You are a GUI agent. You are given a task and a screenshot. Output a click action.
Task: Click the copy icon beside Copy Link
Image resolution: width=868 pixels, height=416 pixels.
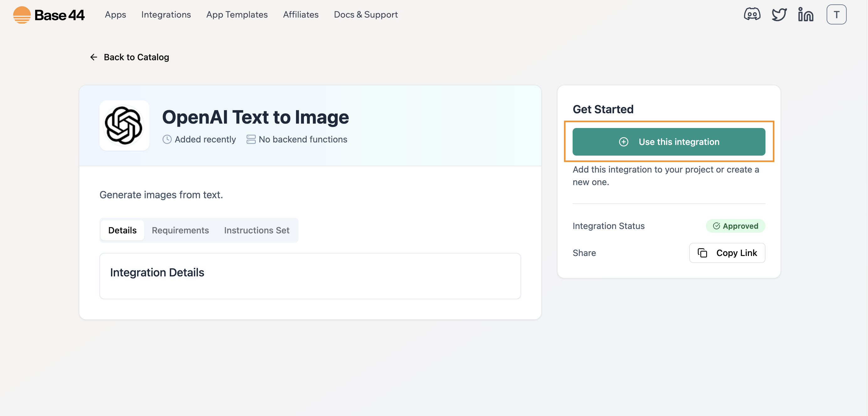[x=702, y=253]
